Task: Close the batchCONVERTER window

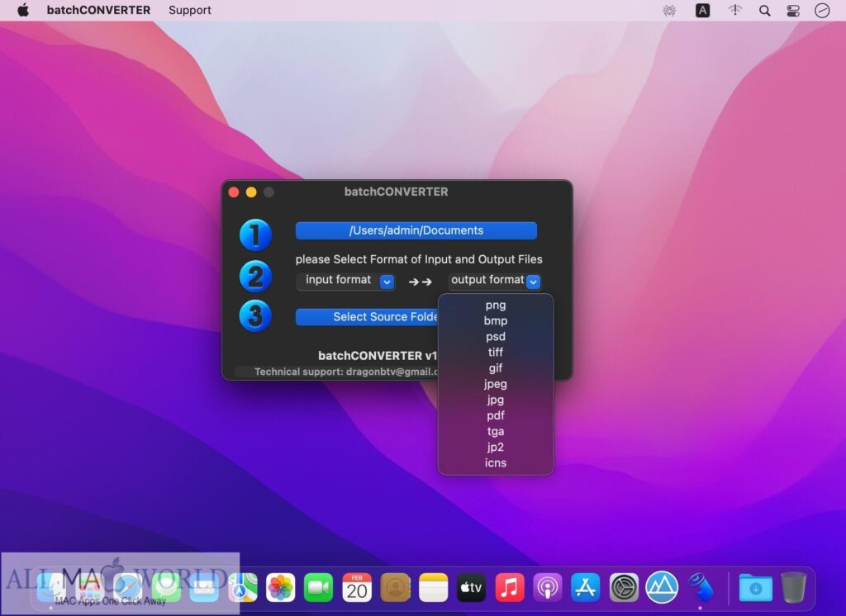Action: (x=234, y=192)
